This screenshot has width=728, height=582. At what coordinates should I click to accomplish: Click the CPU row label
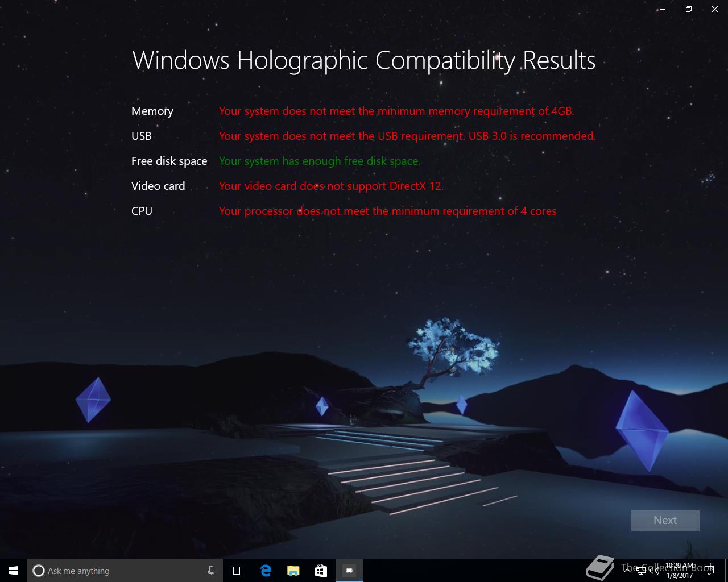tap(142, 211)
